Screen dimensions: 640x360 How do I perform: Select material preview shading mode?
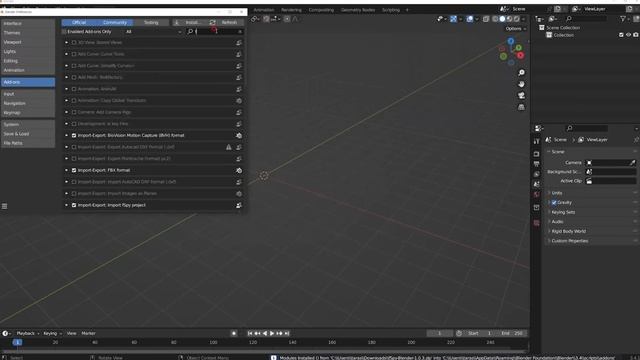point(510,19)
